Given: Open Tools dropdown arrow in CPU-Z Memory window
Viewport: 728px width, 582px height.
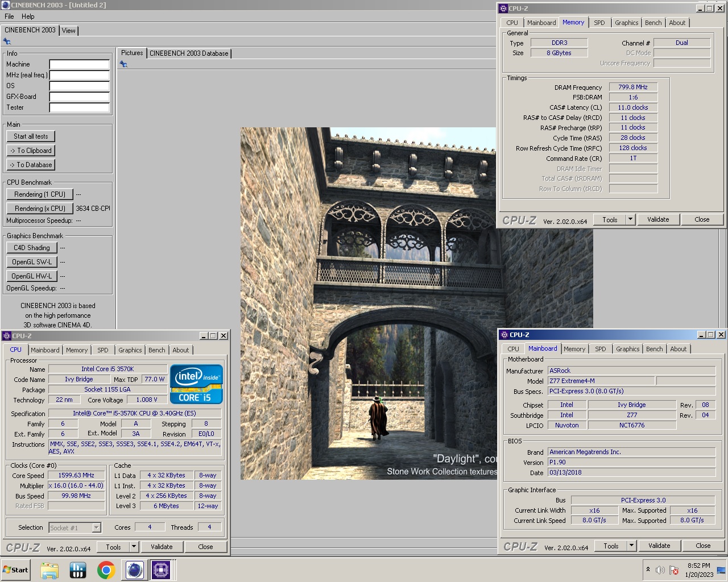Looking at the screenshot, I should click(x=630, y=219).
